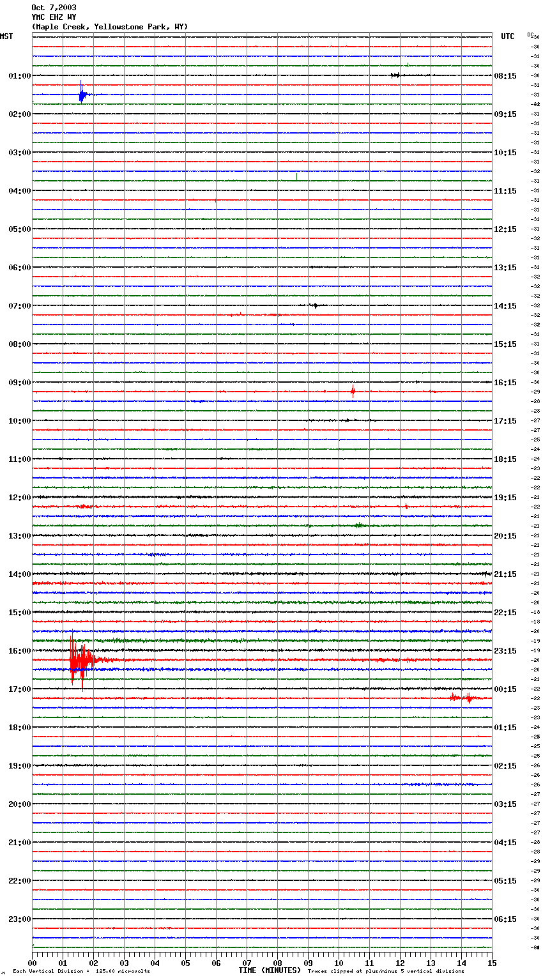Screen dimensions: 543x980
Task: Click the '06:15' UTC time label
Action: pyautogui.click(x=505, y=919)
